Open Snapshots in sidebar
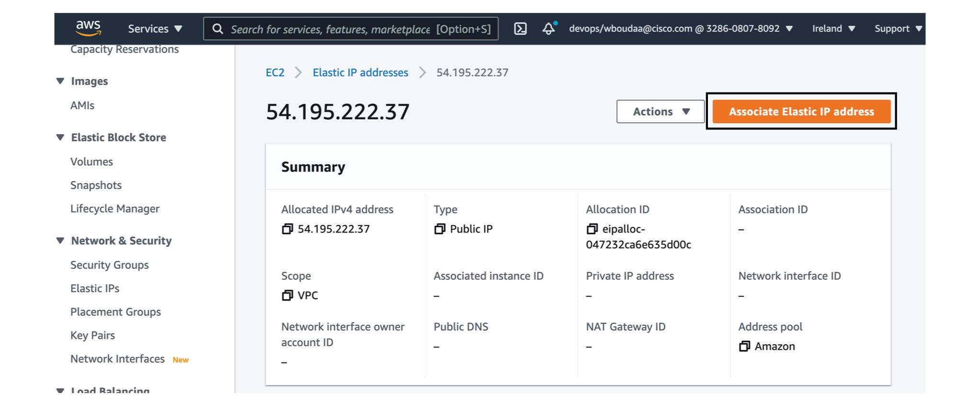Viewport: 980px width, 406px height. 96,186
